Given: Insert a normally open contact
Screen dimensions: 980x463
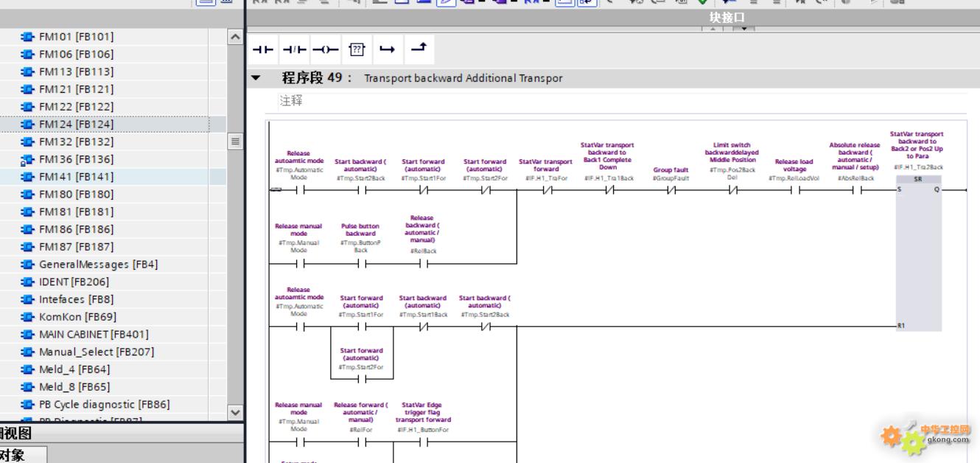Looking at the screenshot, I should [x=262, y=49].
